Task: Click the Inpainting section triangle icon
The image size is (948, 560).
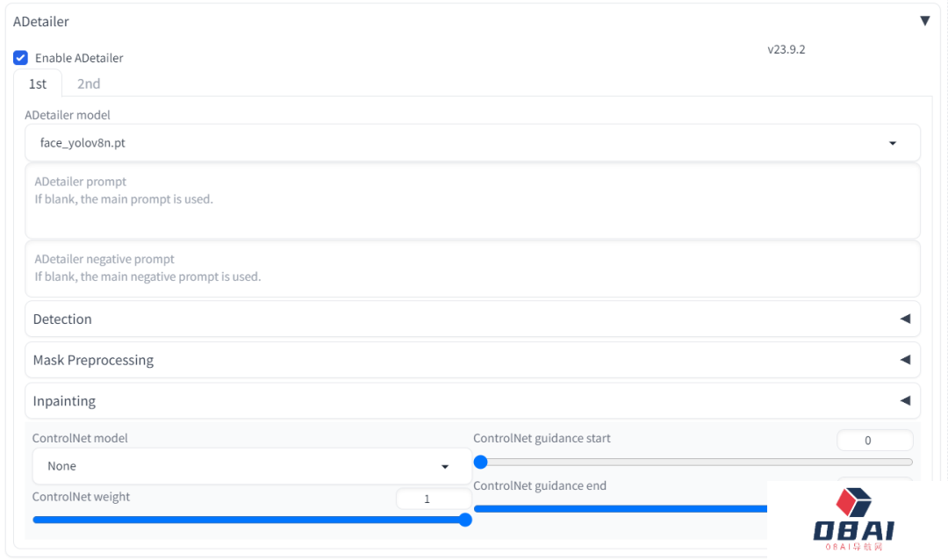Action: tap(905, 401)
